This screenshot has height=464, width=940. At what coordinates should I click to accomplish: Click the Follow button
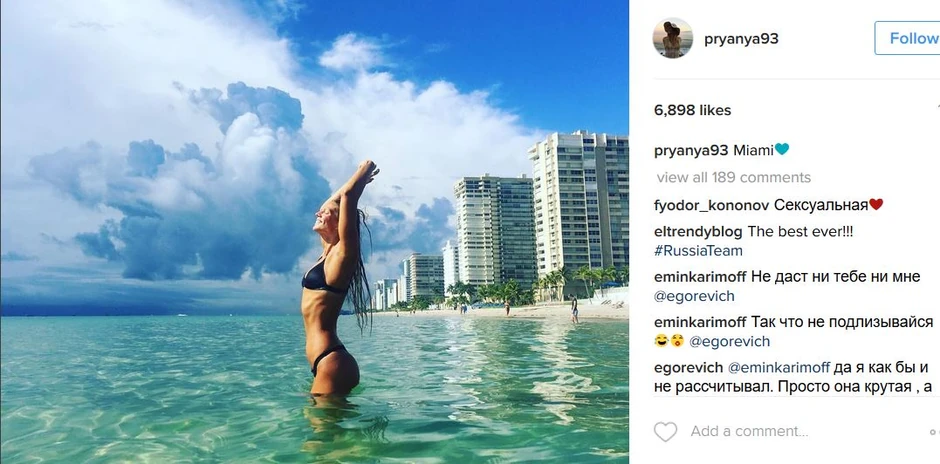(909, 38)
